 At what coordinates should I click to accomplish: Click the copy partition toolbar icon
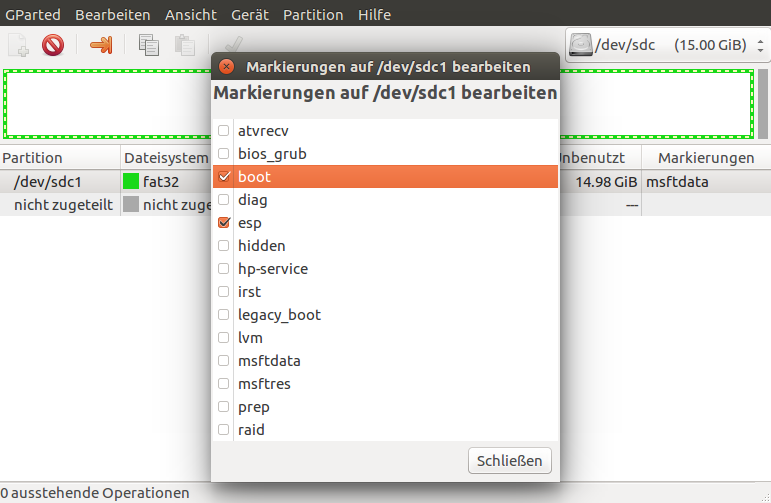pyautogui.click(x=149, y=45)
